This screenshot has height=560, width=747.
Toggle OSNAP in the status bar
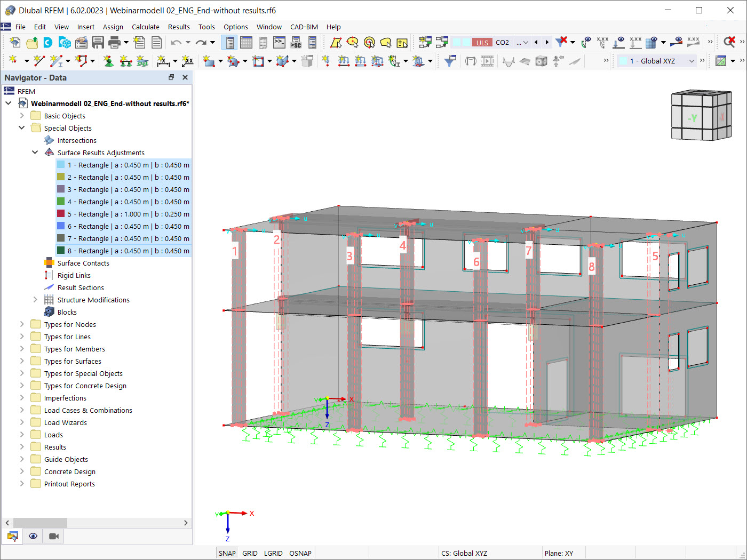pos(300,553)
